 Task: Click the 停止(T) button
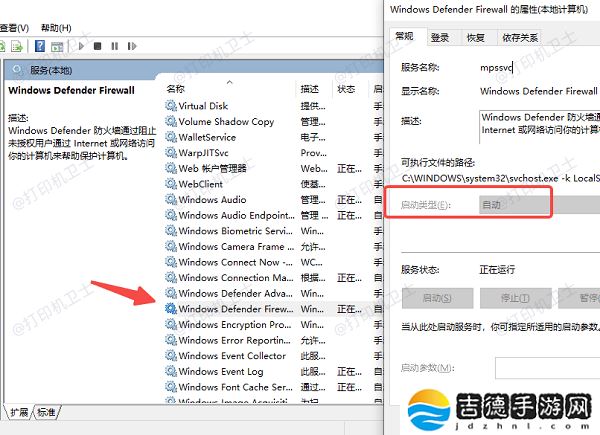515,298
